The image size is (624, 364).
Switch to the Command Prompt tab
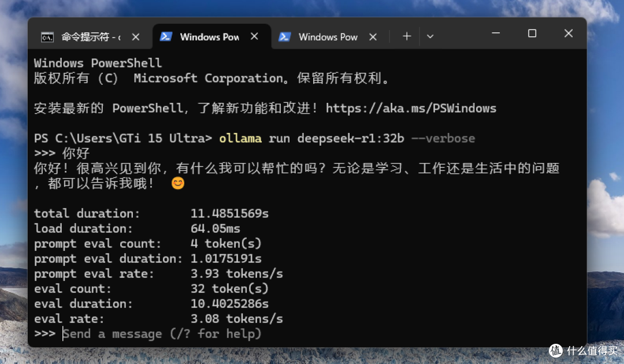[x=90, y=37]
